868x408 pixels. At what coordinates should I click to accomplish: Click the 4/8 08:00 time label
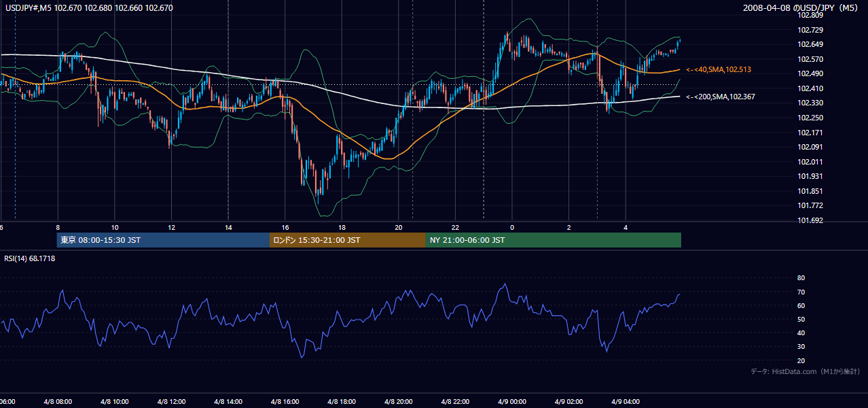58,401
